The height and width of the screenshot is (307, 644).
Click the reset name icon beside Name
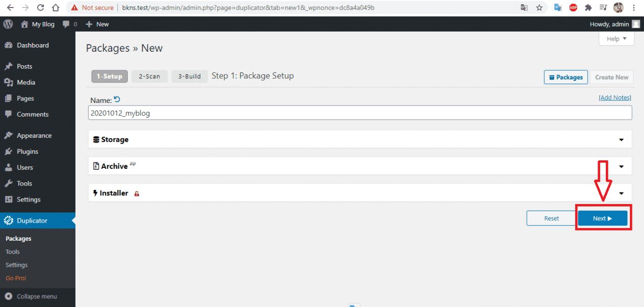point(117,99)
